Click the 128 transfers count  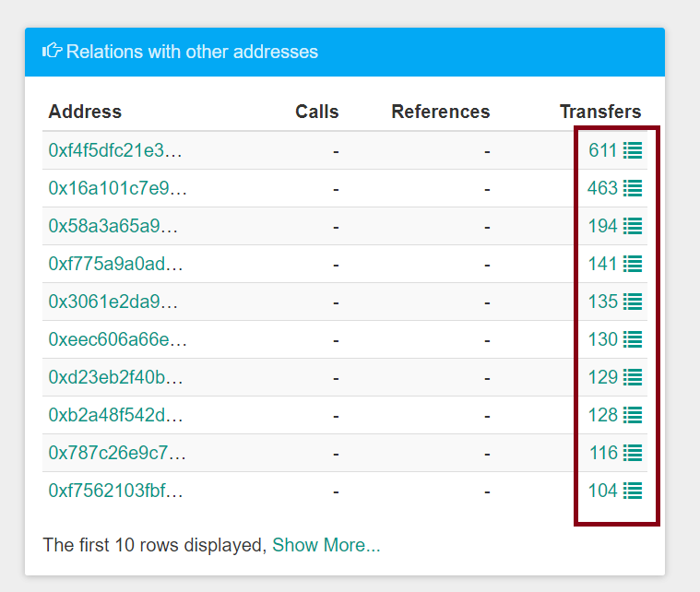click(x=602, y=415)
